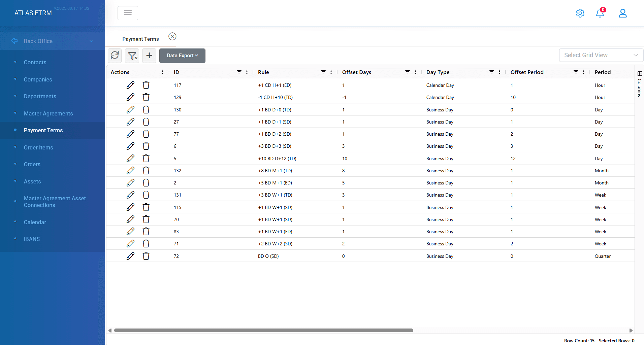Delete payment term ID 70
This screenshot has height=345, width=644.
[146, 219]
